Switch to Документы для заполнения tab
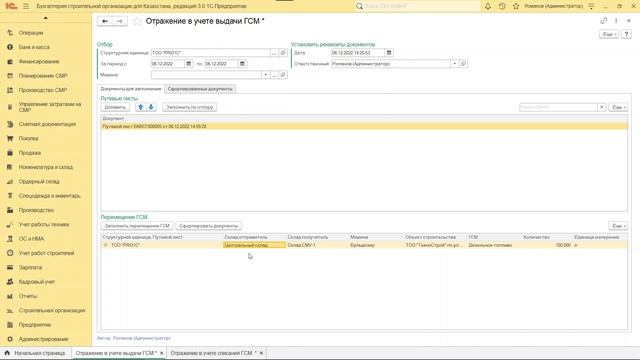Image resolution: width=640 pixels, height=360 pixels. tap(131, 89)
